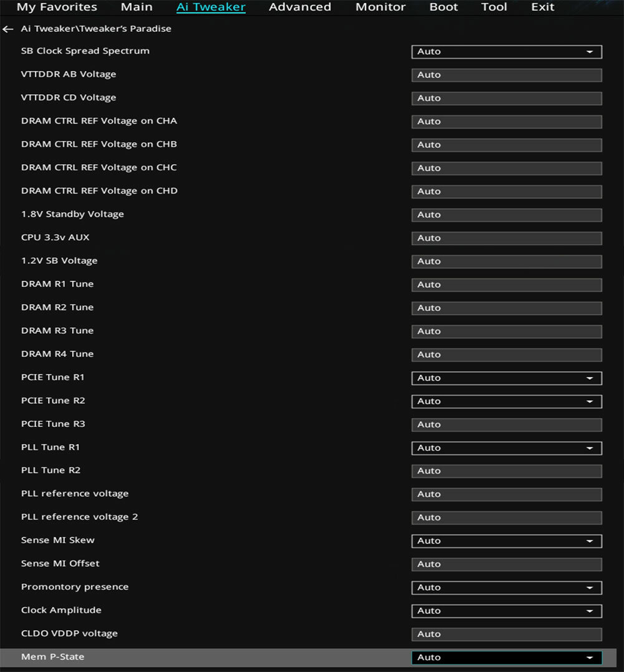Screen dimensions: 624x672
Task: Select the Boot tab
Action: pos(444,7)
